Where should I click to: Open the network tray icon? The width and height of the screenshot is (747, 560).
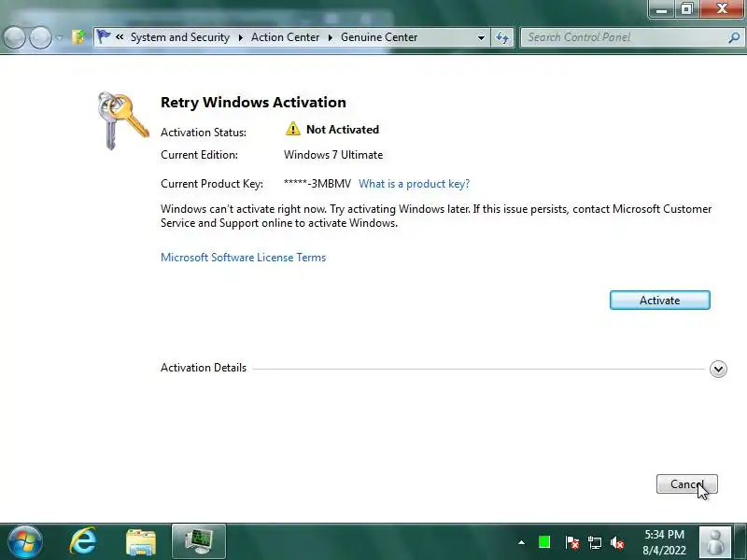(594, 542)
